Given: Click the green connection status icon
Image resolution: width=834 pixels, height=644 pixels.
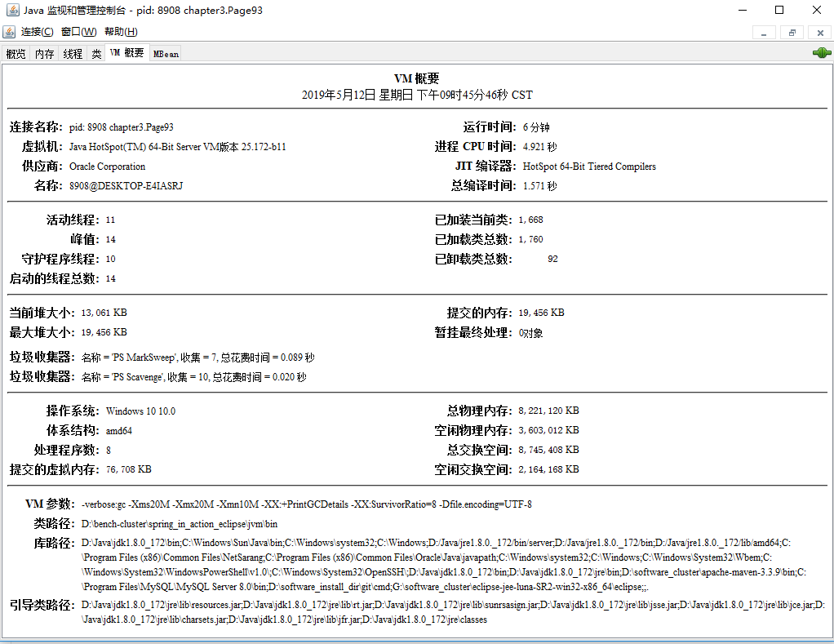Looking at the screenshot, I should point(822,53).
